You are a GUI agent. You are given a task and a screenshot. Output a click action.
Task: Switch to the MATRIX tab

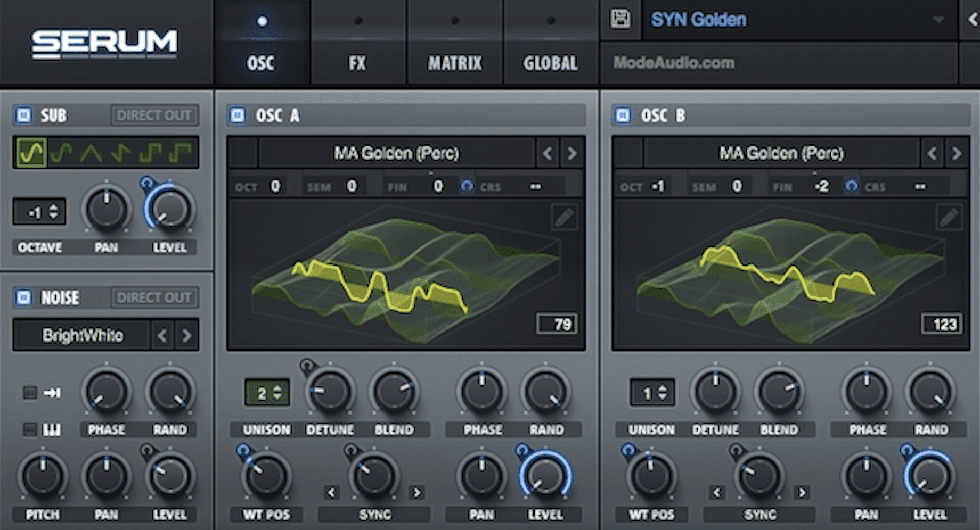454,43
